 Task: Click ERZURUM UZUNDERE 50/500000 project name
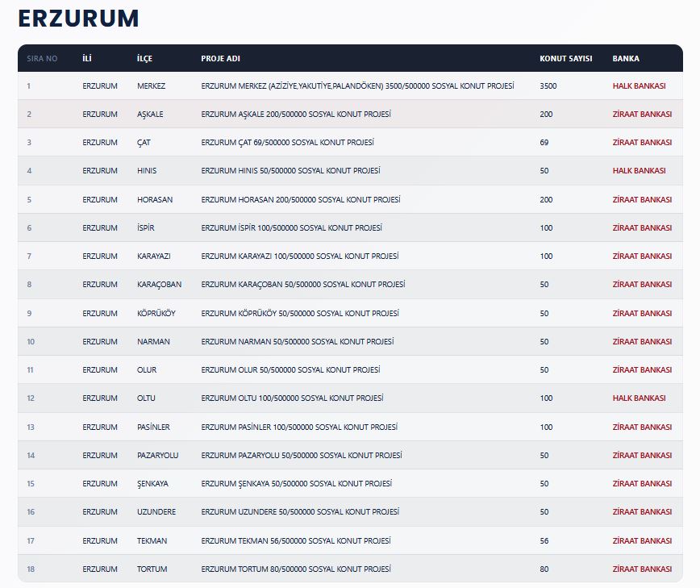coord(300,511)
